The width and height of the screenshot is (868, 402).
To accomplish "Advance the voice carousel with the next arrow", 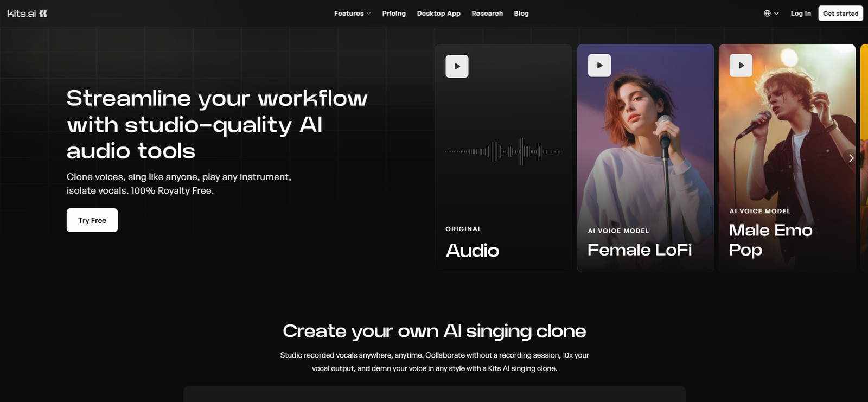I will [851, 158].
